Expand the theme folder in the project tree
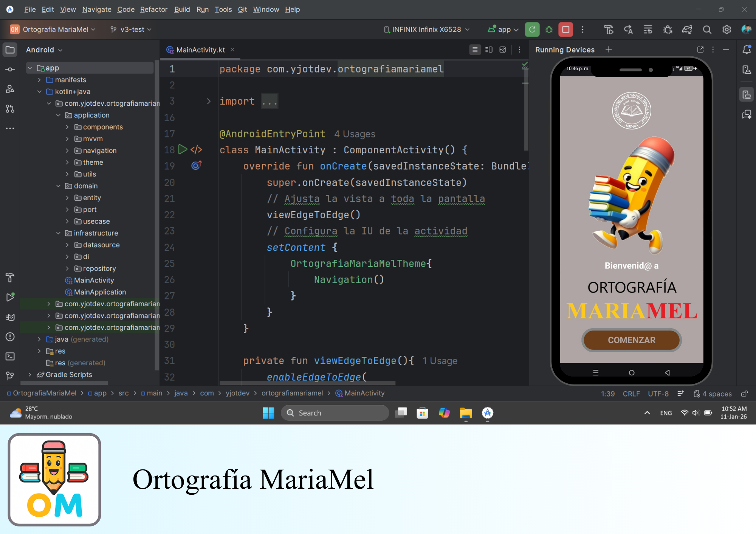Viewport: 756px width, 534px height. tap(67, 162)
